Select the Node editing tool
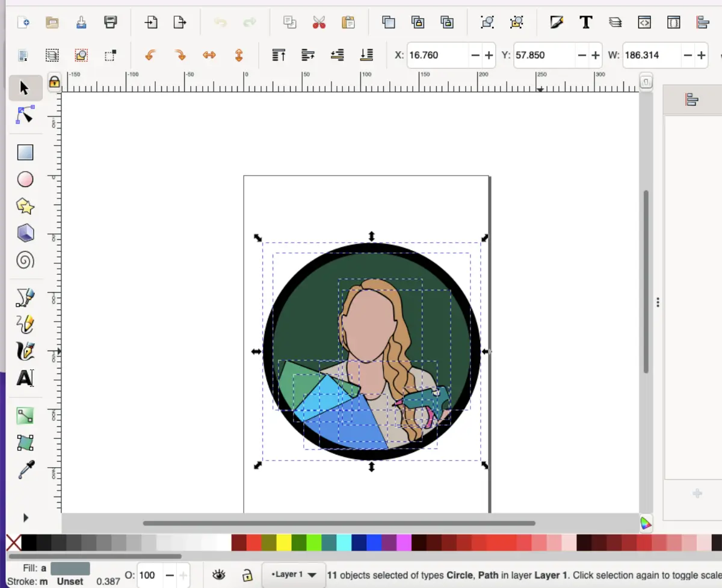Screen dimensions: 722x588 [x=25, y=114]
